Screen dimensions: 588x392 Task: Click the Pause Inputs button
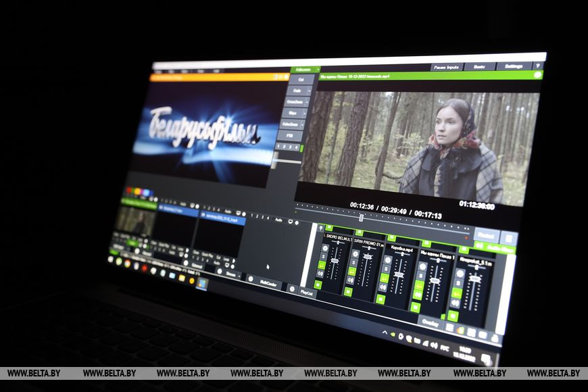point(446,67)
